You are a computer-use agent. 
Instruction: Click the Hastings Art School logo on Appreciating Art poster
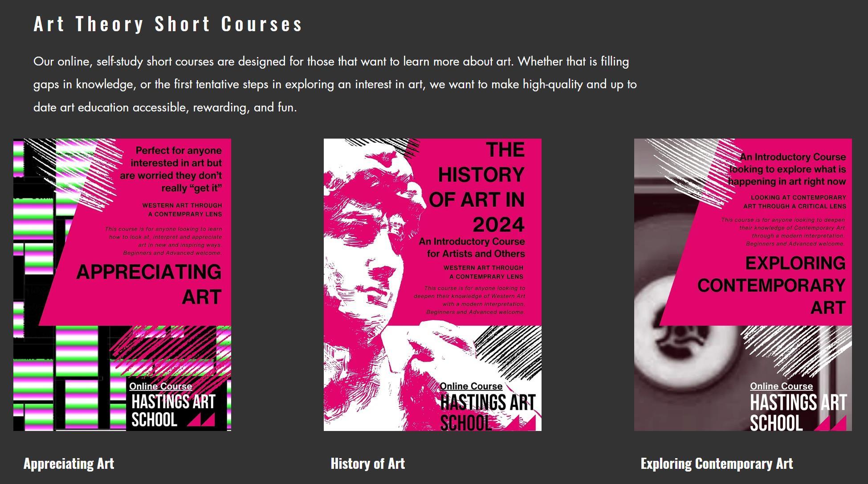coord(173,410)
